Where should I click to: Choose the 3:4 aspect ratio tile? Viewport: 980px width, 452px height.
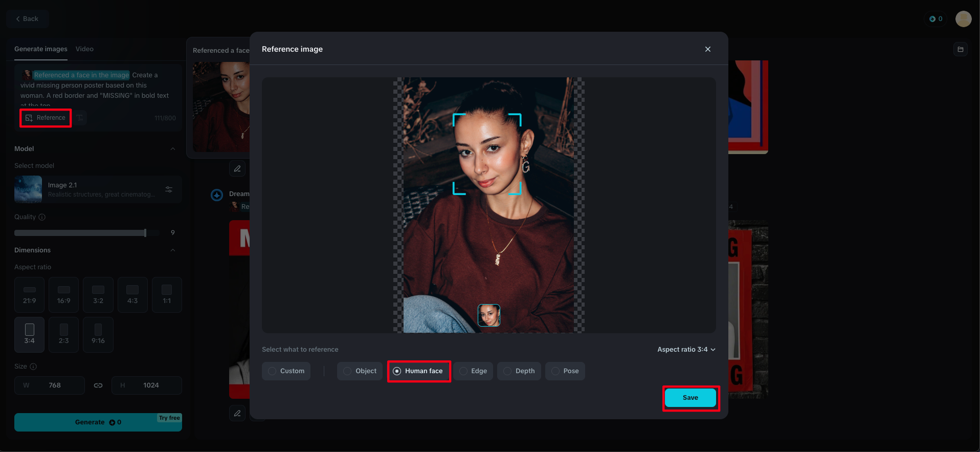30,335
